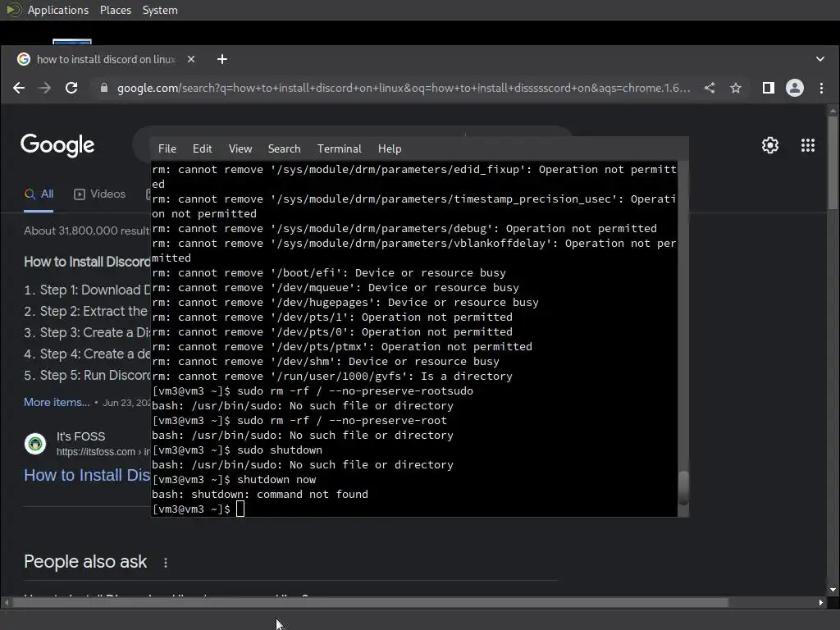
Task: Open the terminal View menu
Action: pyautogui.click(x=240, y=149)
